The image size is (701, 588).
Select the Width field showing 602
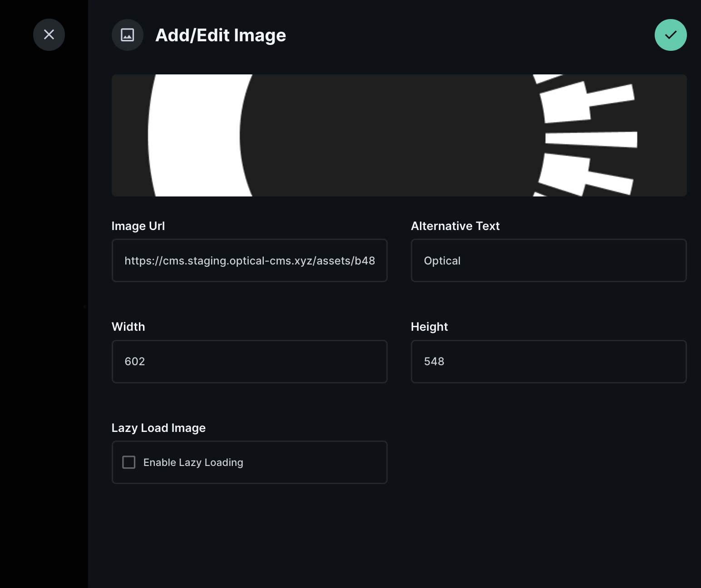tap(249, 362)
